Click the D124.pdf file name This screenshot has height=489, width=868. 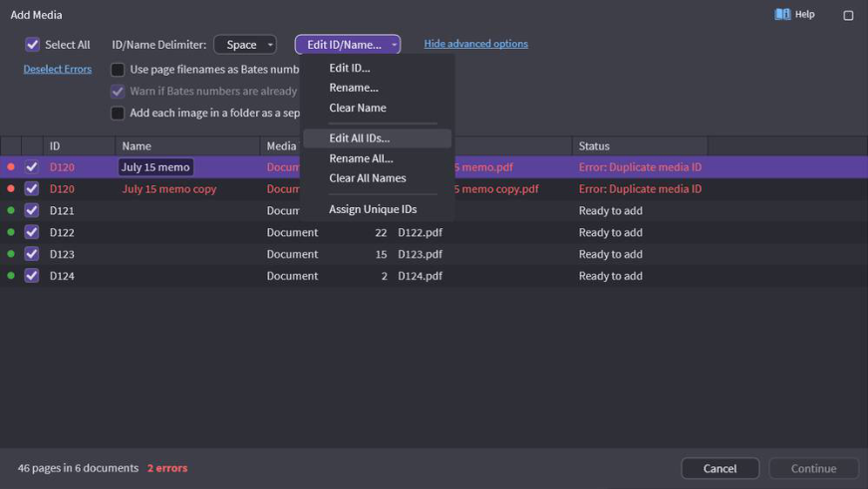pyautogui.click(x=421, y=276)
